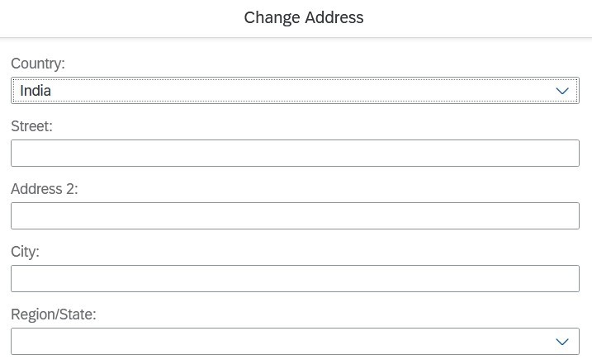
Task: Click the "Region/State:" field label
Action: [54, 314]
